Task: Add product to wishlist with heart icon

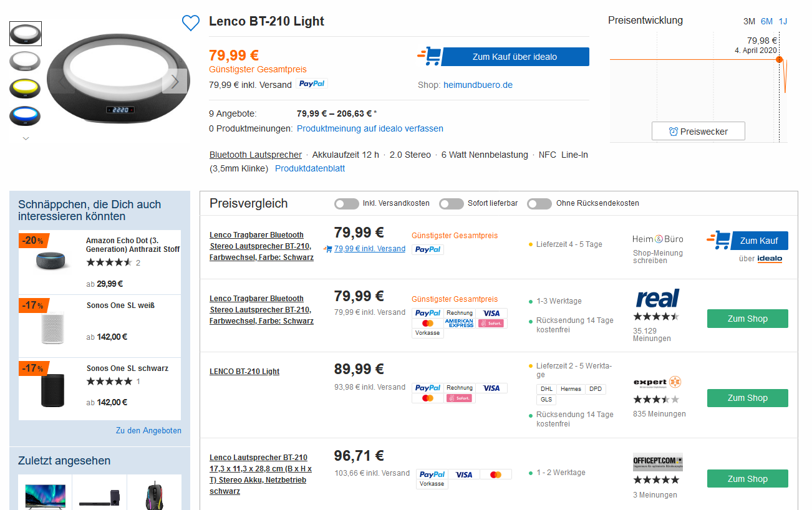Action: tap(190, 23)
